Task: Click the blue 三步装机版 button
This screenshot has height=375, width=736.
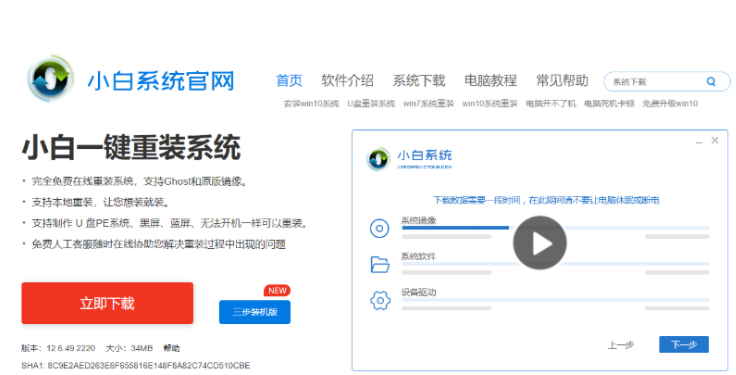Action: point(255,312)
